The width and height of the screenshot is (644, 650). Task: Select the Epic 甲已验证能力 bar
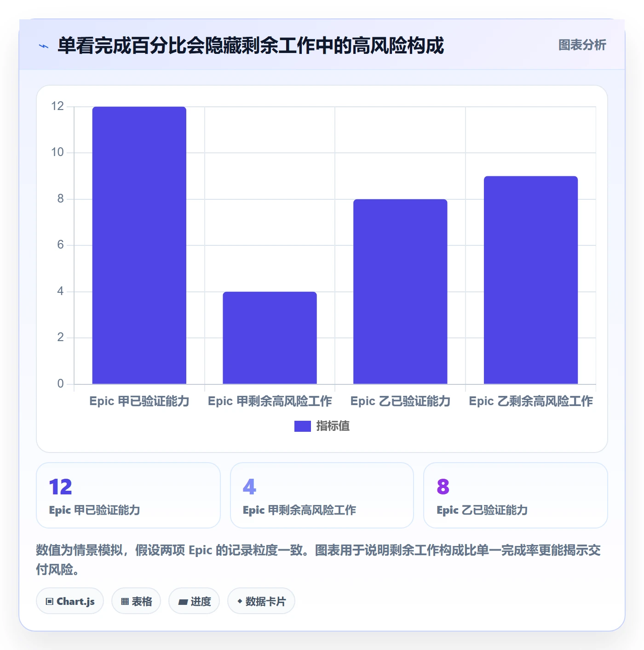139,245
